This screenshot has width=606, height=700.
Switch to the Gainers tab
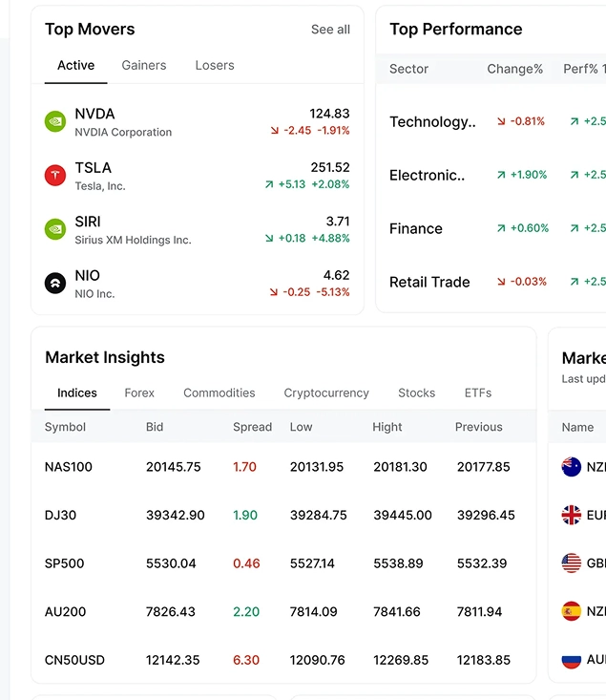point(144,65)
